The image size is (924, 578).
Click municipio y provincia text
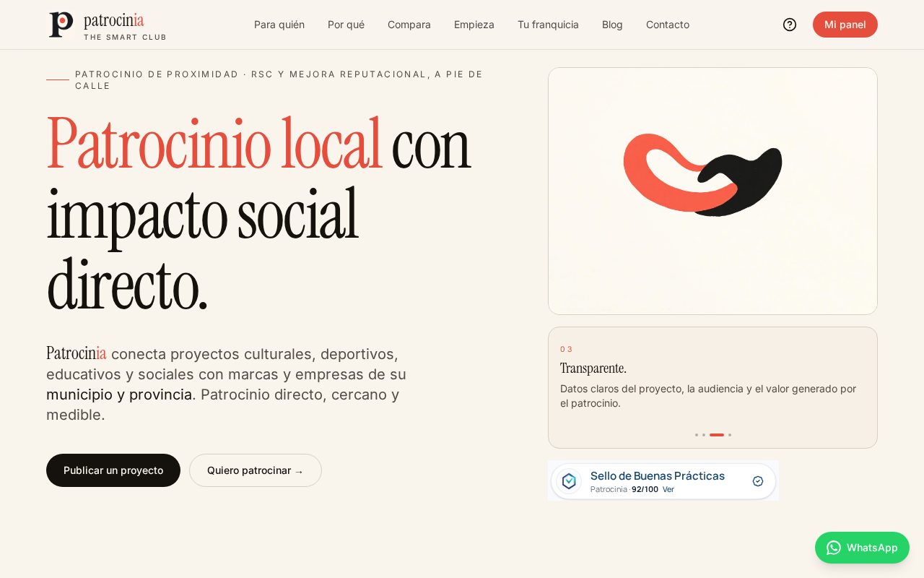[x=119, y=394]
